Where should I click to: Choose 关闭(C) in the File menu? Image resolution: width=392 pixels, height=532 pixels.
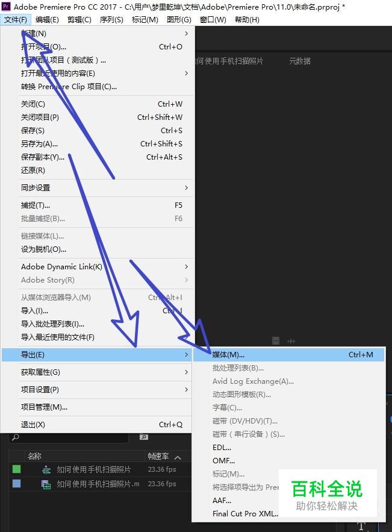98,104
